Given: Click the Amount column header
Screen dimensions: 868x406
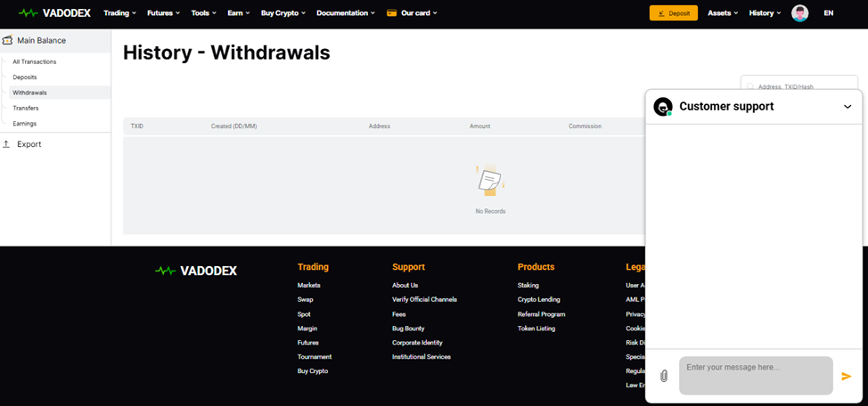Looking at the screenshot, I should click(480, 126).
